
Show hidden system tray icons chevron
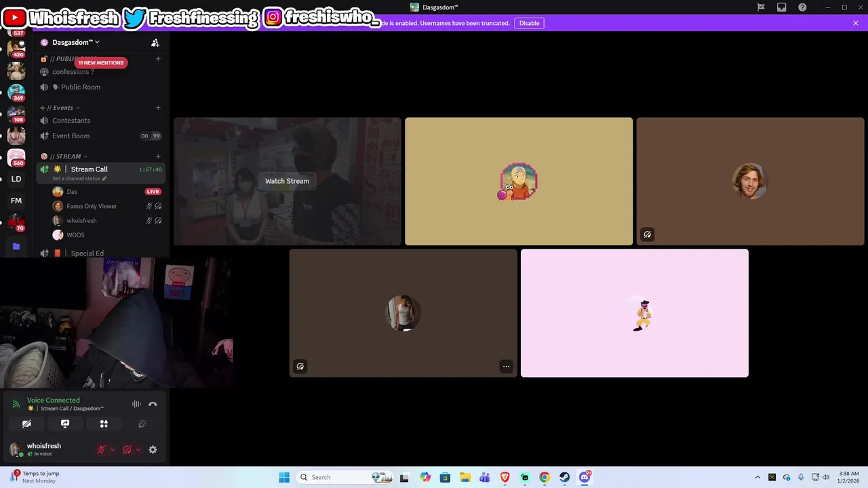click(x=757, y=477)
